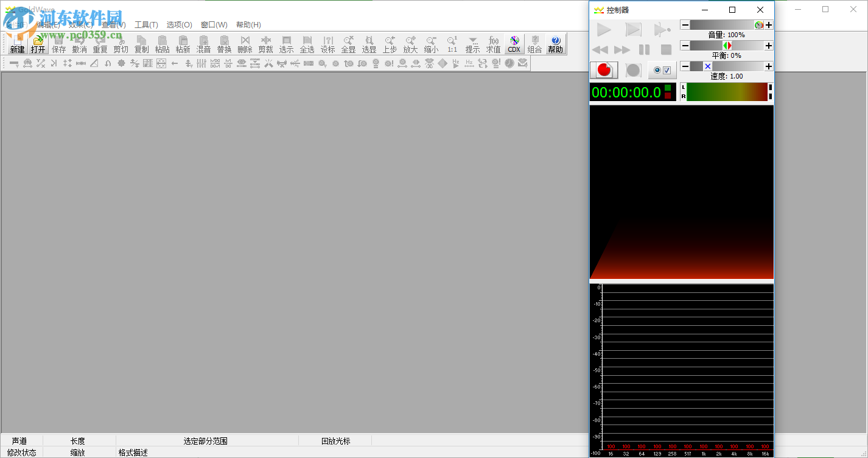Click the 求值 expression evaluator icon
The height and width of the screenshot is (458, 868).
click(493, 44)
